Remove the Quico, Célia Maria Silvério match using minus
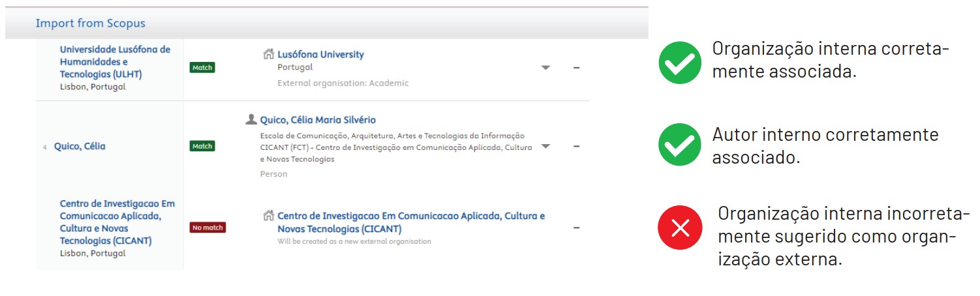The image size is (980, 296). coord(576,147)
